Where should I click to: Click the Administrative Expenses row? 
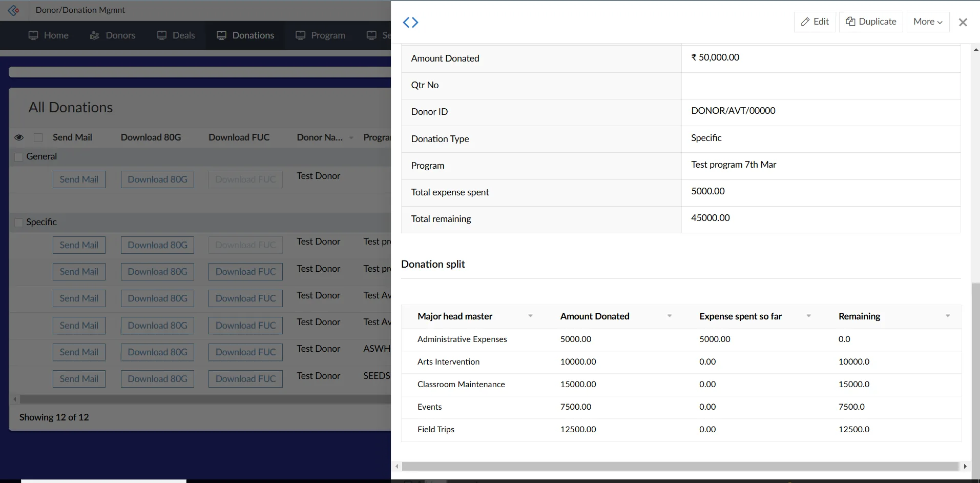point(681,339)
